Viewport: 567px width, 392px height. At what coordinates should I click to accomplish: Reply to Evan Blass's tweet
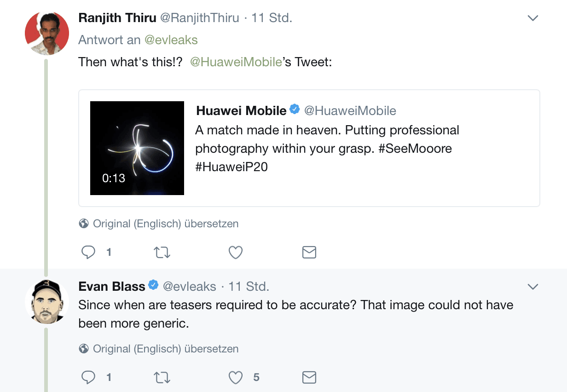pos(88,378)
